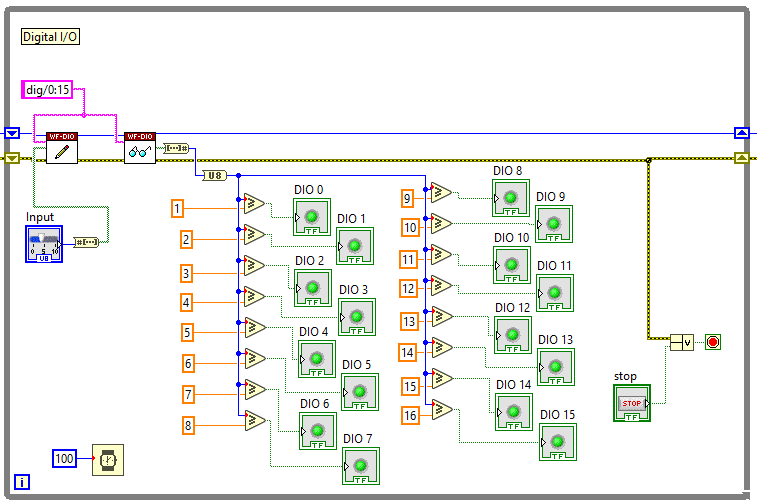Select the DIO 11 boolean indicator terminal
The width and height of the screenshot is (757, 504).
pos(555,293)
